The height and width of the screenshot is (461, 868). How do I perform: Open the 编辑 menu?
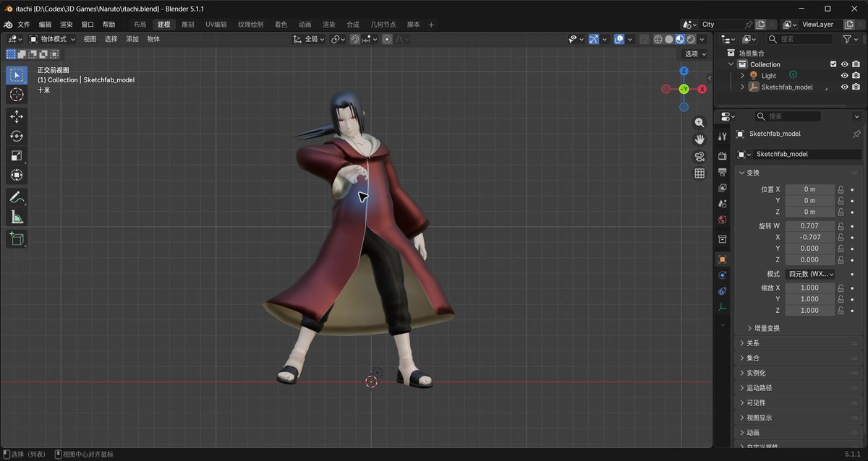click(45, 25)
